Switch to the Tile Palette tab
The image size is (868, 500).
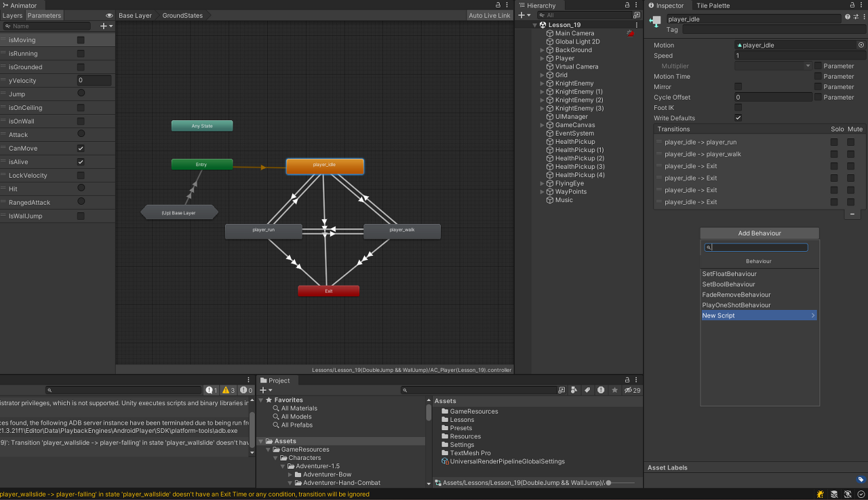click(713, 5)
